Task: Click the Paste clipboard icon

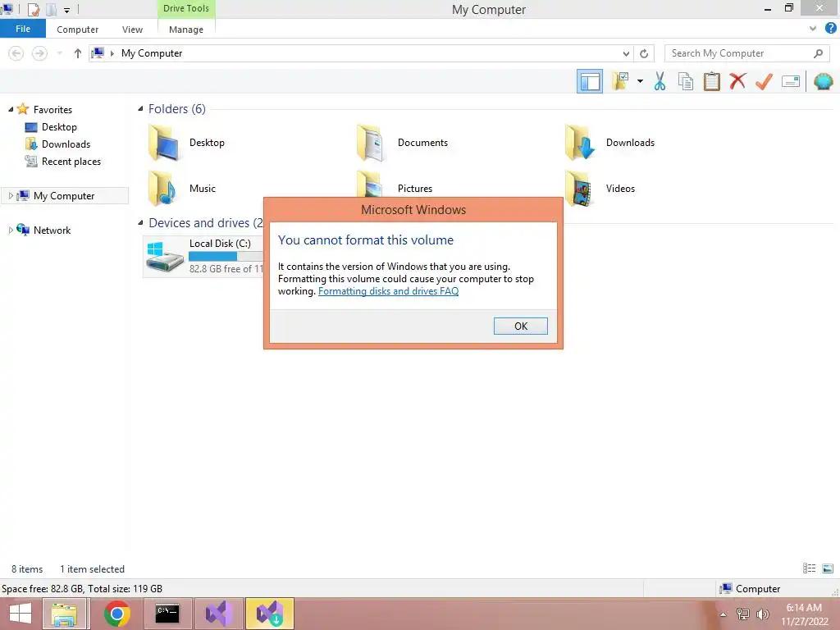Action: pyautogui.click(x=711, y=81)
